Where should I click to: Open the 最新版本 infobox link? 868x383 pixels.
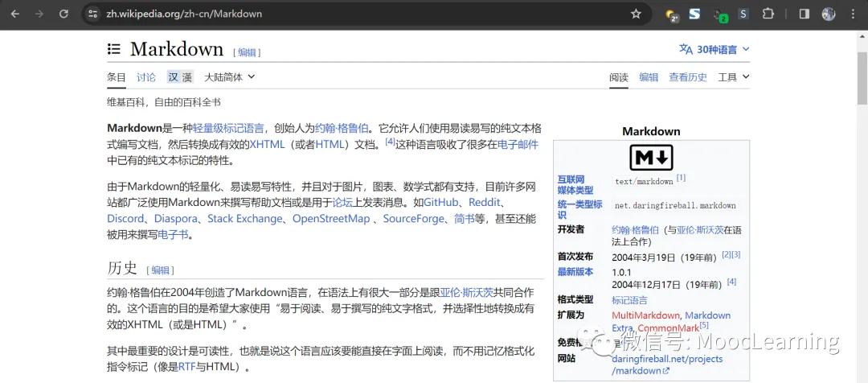pyautogui.click(x=575, y=272)
